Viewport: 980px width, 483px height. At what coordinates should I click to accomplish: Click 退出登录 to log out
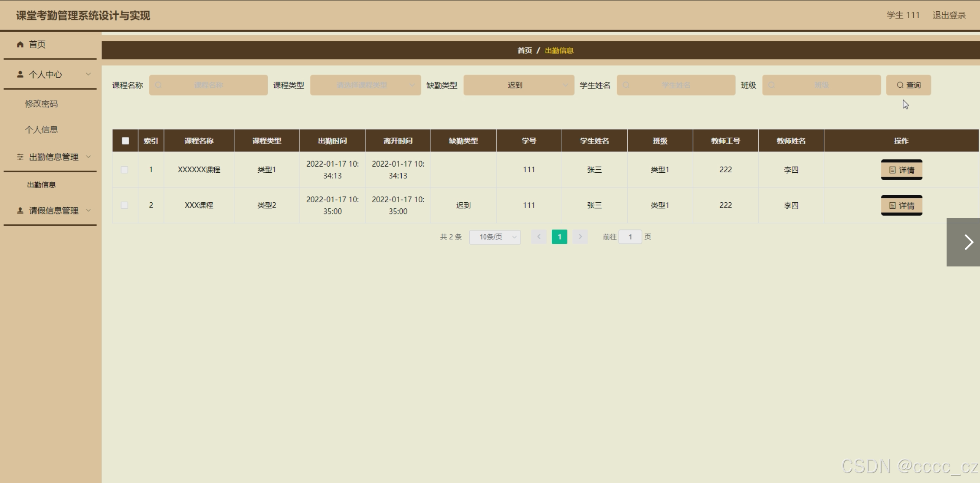coord(949,15)
